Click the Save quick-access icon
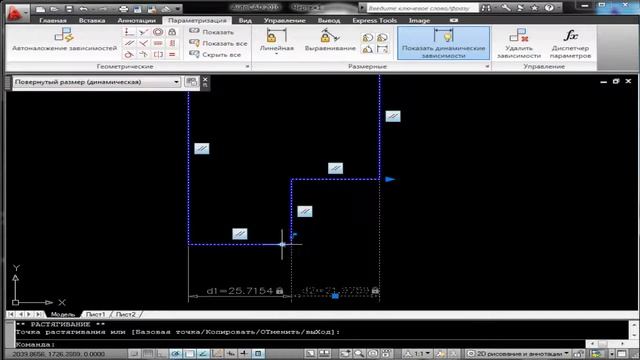640x360 pixels. (69, 9)
